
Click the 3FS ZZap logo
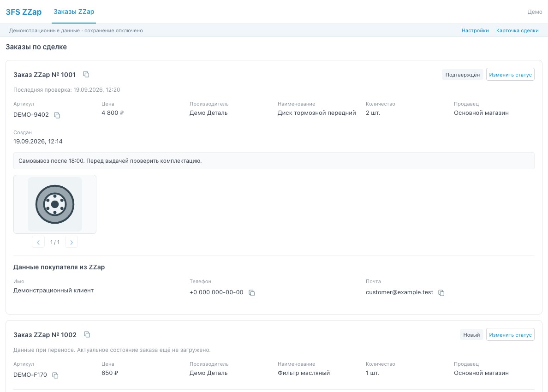(24, 12)
